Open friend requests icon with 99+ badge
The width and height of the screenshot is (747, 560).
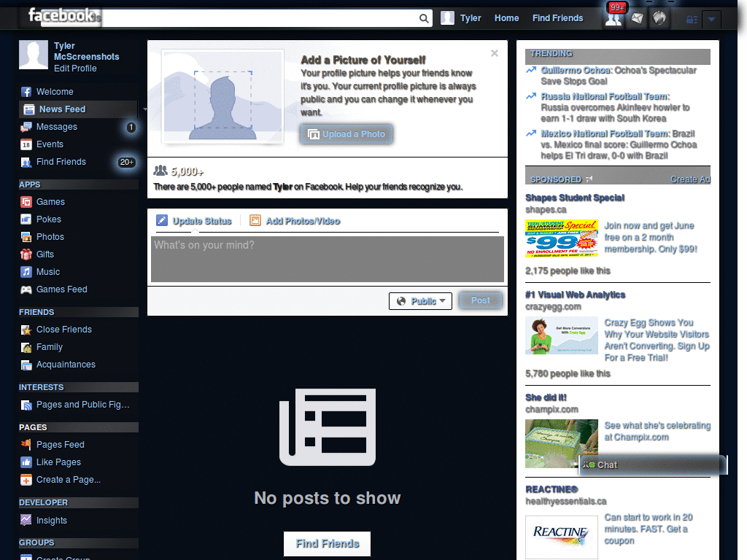[x=613, y=19]
